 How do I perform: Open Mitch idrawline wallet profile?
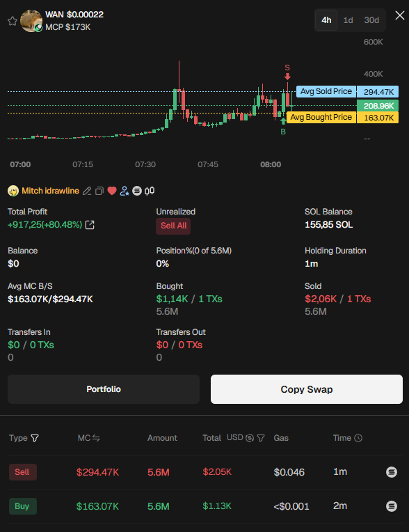pos(51,191)
